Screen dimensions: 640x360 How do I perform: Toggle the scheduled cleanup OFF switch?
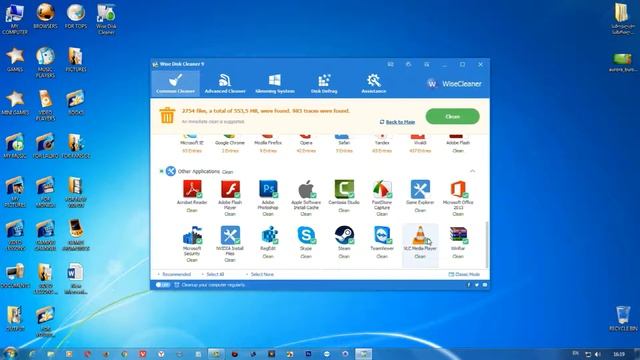(163, 285)
